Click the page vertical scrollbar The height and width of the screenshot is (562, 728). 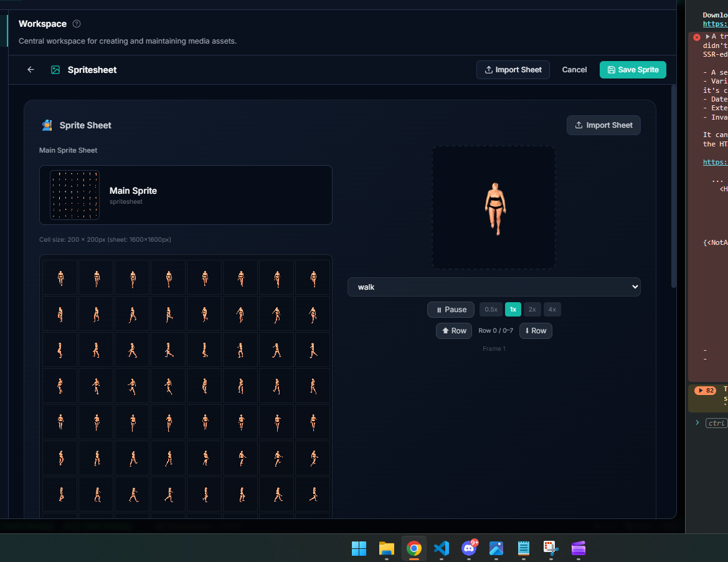click(674, 186)
